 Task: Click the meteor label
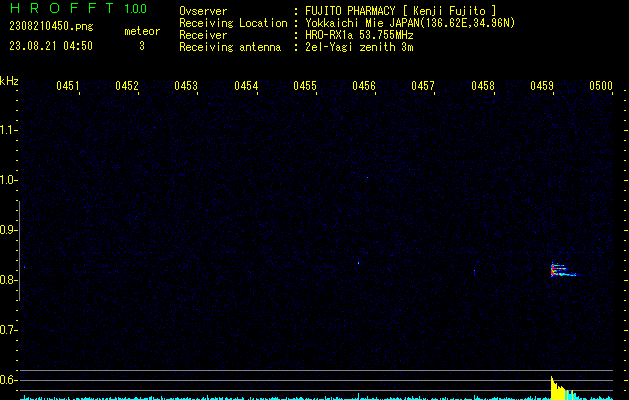pos(142,31)
